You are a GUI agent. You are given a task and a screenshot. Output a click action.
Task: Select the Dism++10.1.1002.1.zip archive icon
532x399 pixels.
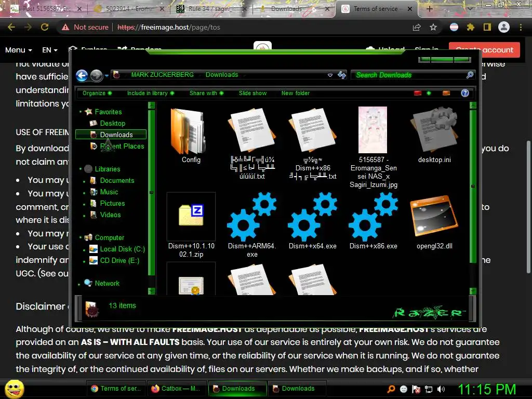(x=191, y=217)
